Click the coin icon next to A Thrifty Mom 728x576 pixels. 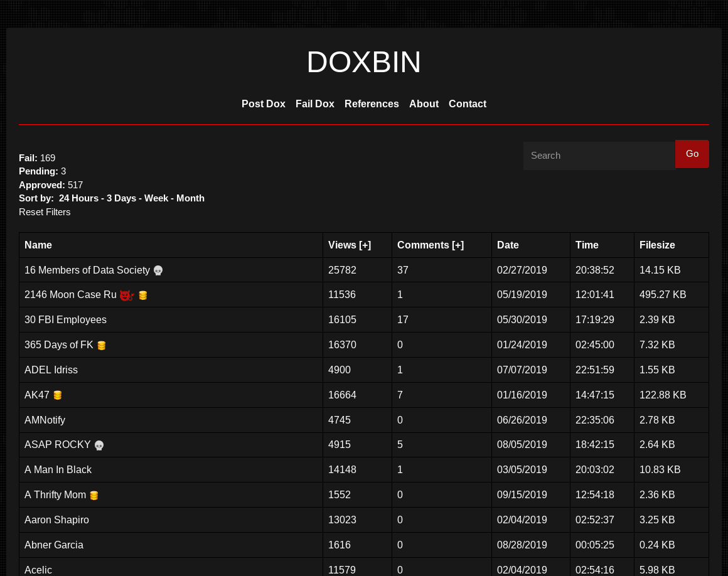tap(94, 495)
